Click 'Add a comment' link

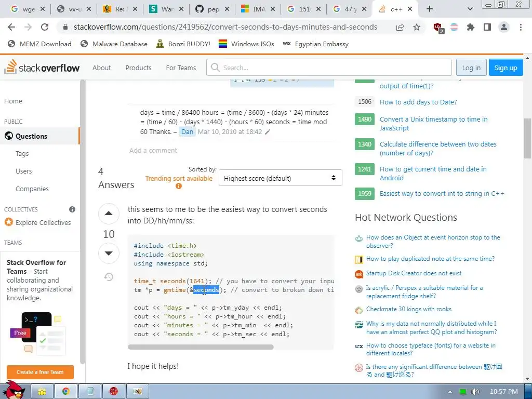click(x=153, y=150)
